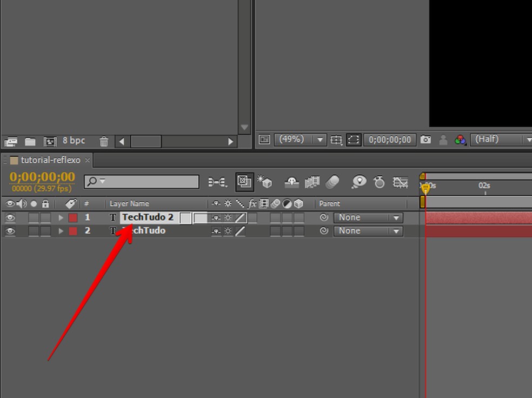Open the Composition Mini-Flowchart icon

point(217,182)
